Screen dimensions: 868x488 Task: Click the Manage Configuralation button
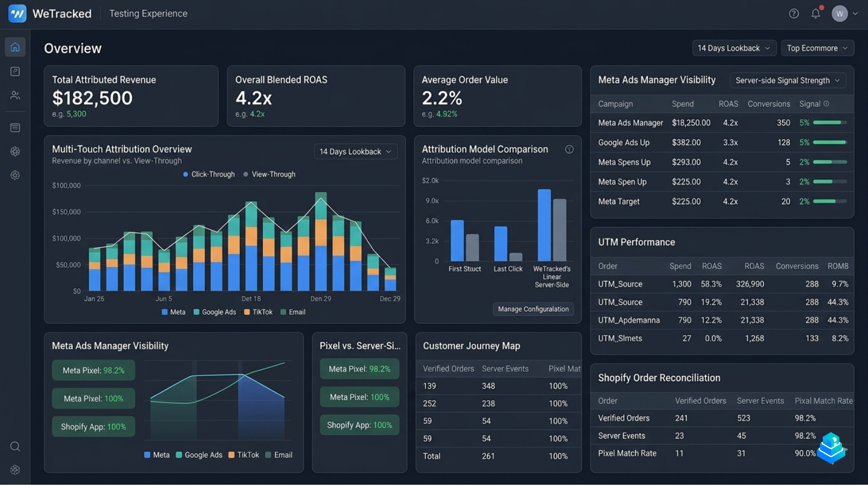[533, 309]
